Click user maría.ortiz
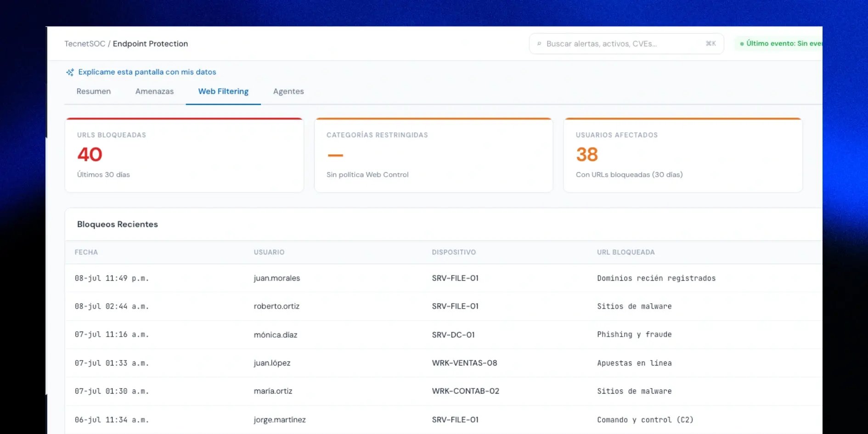Image resolution: width=868 pixels, height=434 pixels. 273,391
